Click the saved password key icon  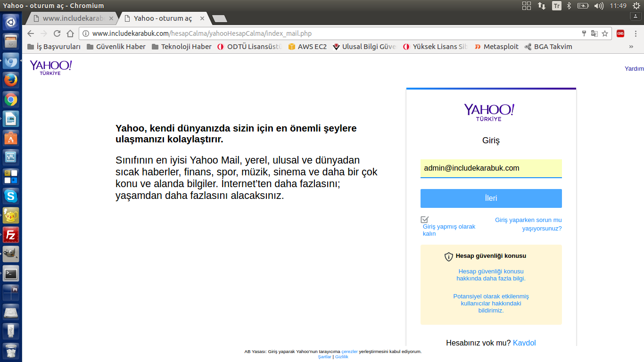coord(584,33)
